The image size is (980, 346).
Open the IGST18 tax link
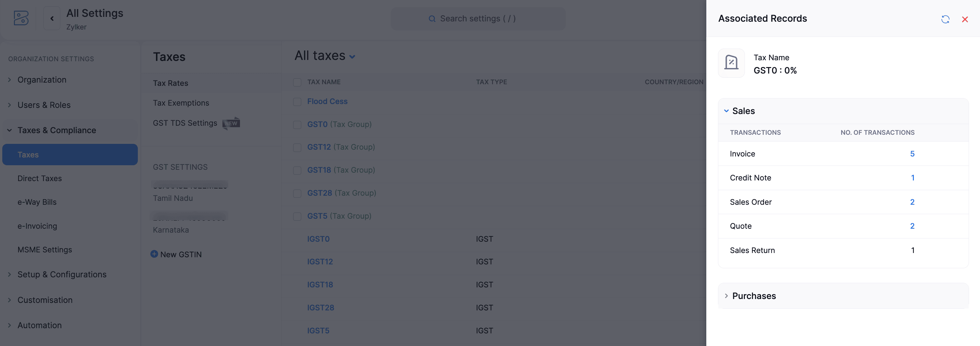pyautogui.click(x=320, y=285)
